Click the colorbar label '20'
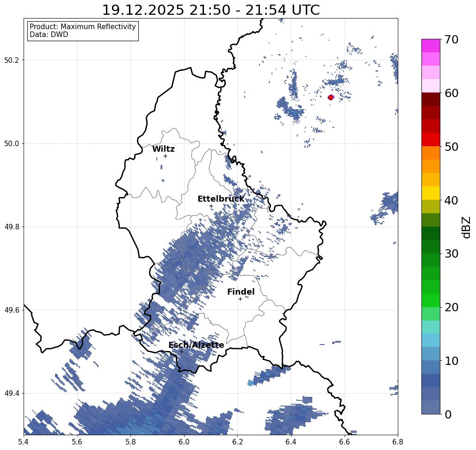The image size is (476, 450). (x=451, y=307)
